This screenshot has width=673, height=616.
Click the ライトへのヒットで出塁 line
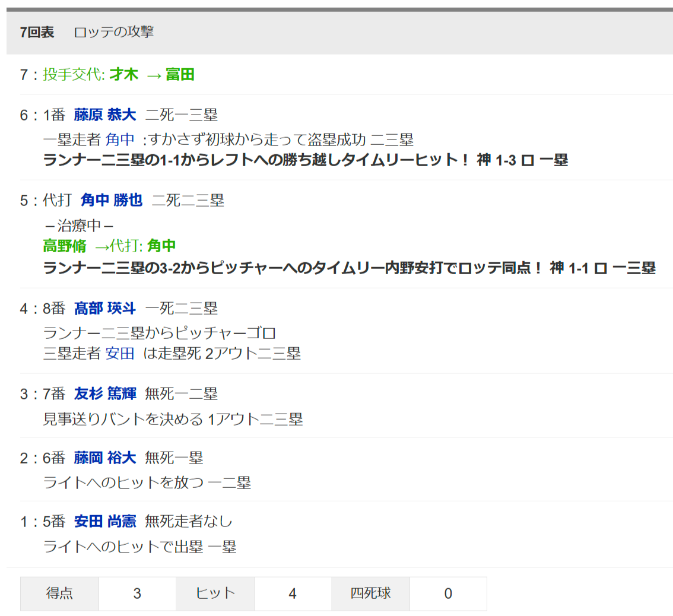(140, 547)
